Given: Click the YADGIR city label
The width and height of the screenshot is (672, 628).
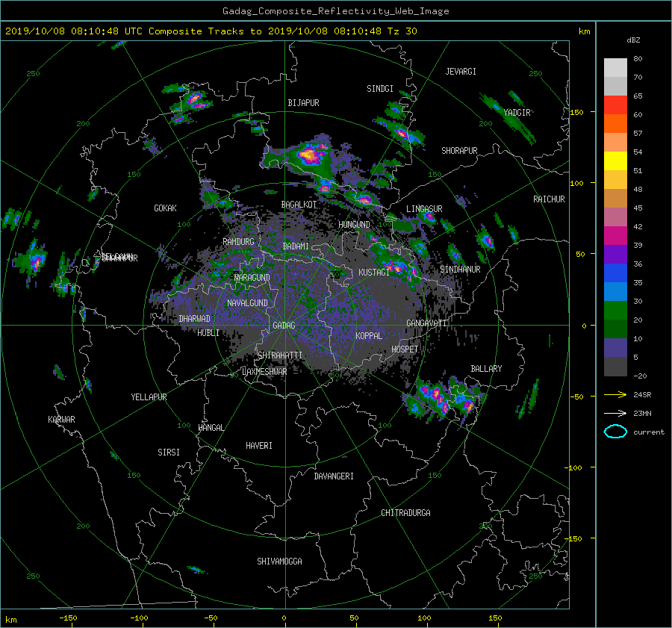Looking at the screenshot, I should (517, 113).
